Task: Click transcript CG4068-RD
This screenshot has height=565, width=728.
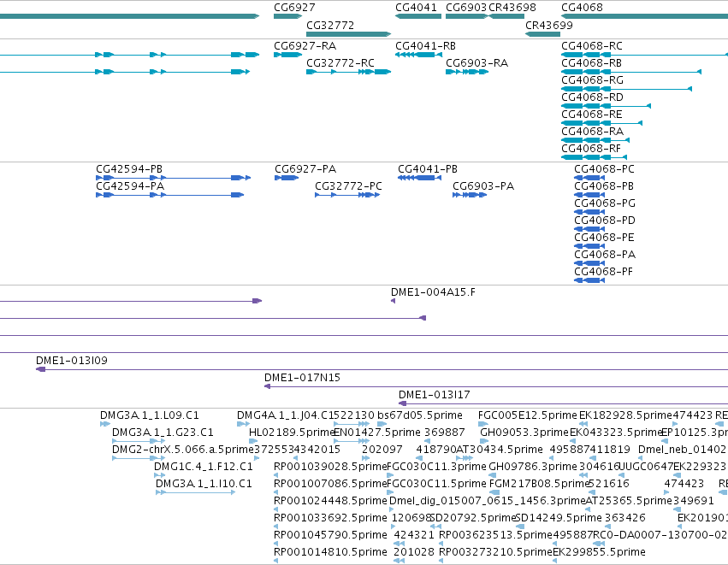Action: (592, 97)
